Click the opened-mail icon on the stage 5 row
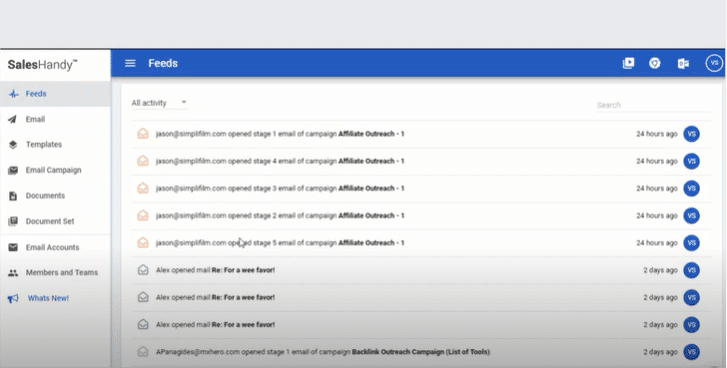727x368 pixels. [x=143, y=242]
